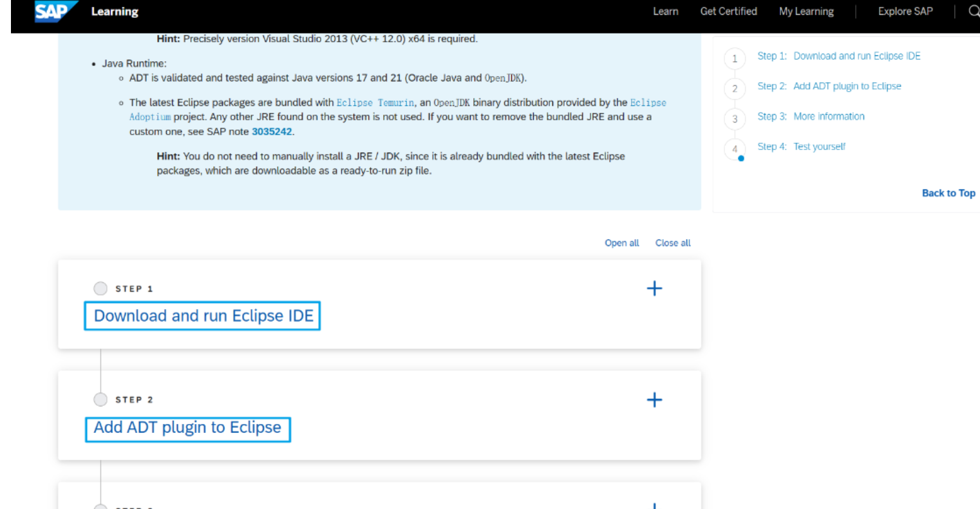980x509 pixels.
Task: Click Back to Top link
Action: 948,193
